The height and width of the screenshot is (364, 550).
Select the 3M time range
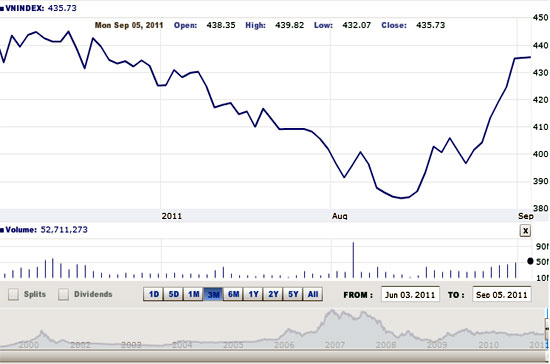pyautogui.click(x=213, y=294)
